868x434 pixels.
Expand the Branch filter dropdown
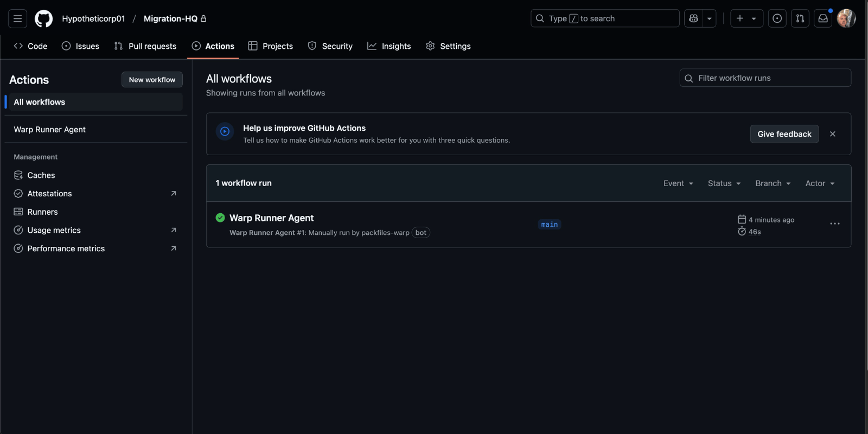click(773, 183)
